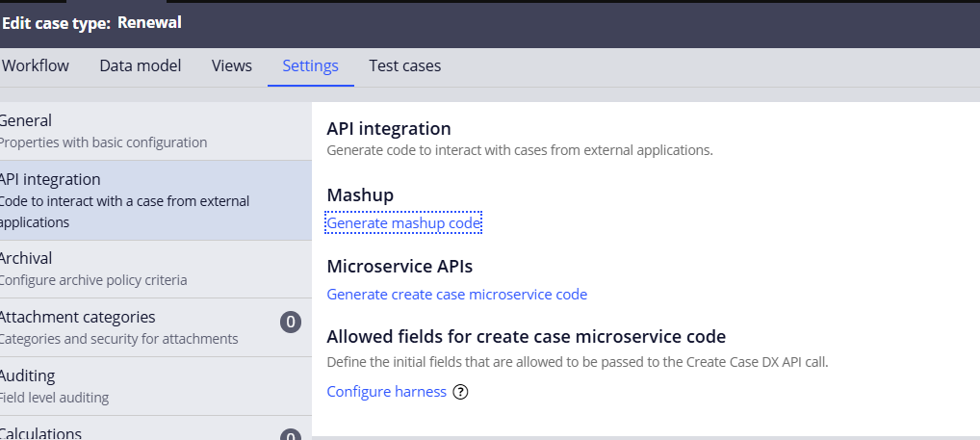Select General in the settings sidebar
980x440 pixels.
tap(27, 120)
